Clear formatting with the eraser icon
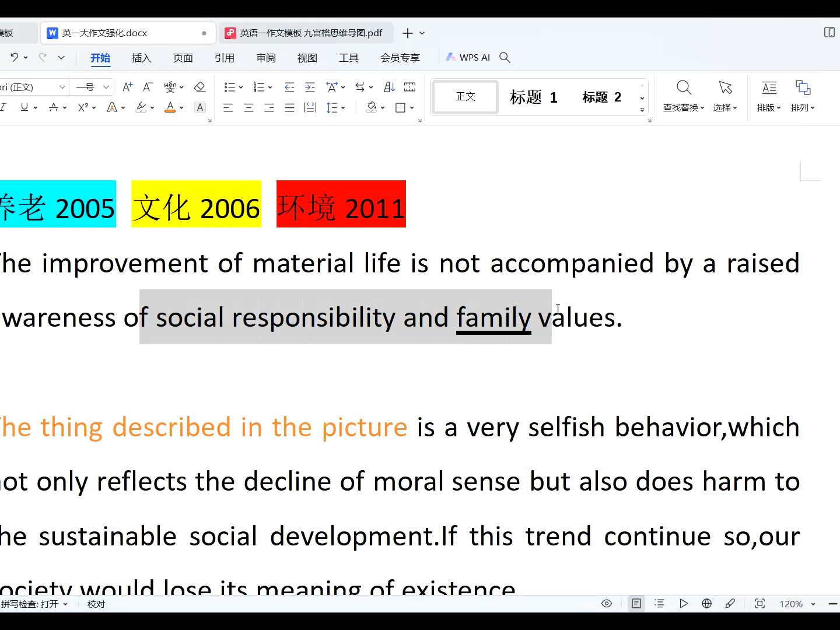840x630 pixels. 199,87
